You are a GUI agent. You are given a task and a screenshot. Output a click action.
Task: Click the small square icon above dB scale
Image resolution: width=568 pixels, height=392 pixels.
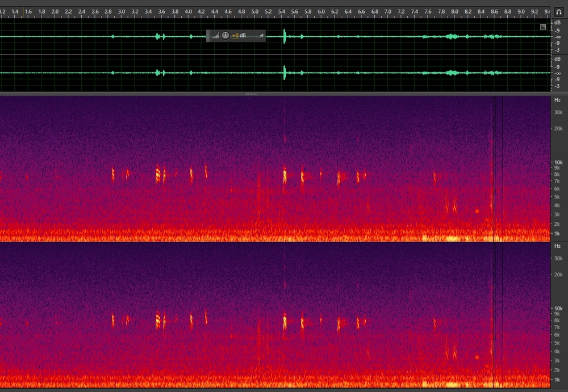click(x=543, y=27)
